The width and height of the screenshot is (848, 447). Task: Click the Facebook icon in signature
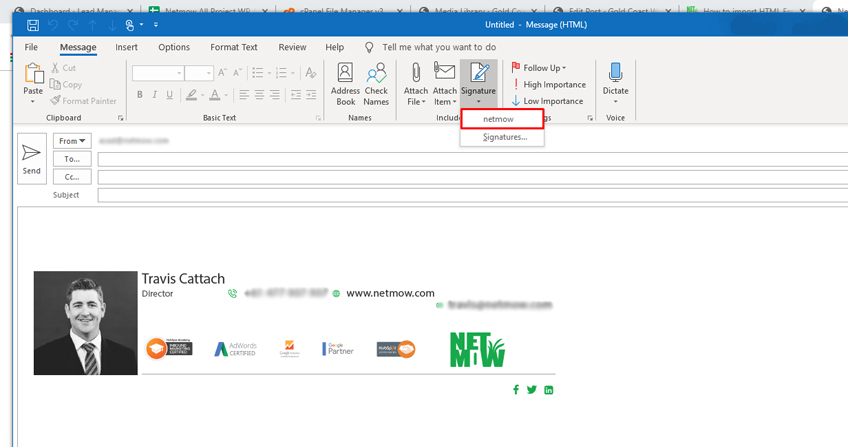click(x=516, y=390)
